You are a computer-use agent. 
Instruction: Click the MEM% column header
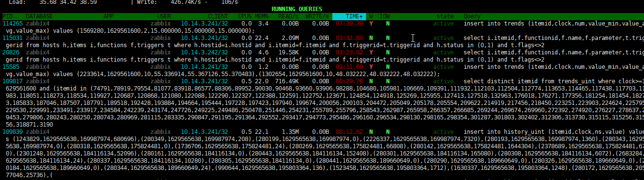coord(262,16)
